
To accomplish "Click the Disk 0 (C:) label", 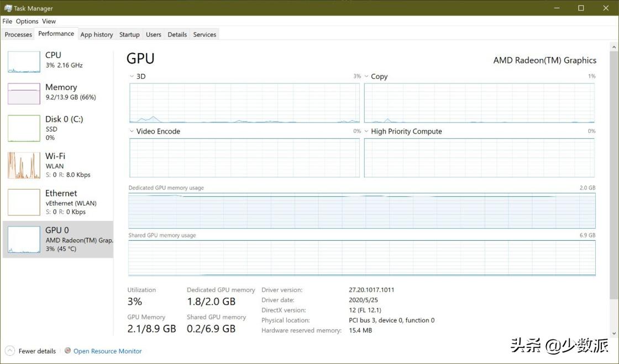I will 64,119.
